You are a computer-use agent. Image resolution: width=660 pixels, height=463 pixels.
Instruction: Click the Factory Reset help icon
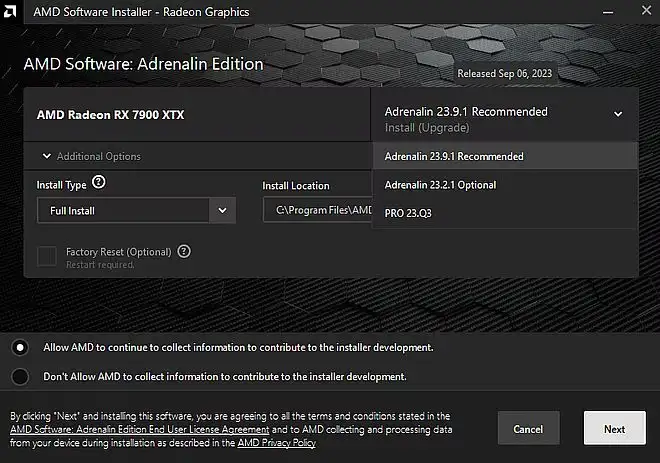click(x=184, y=252)
